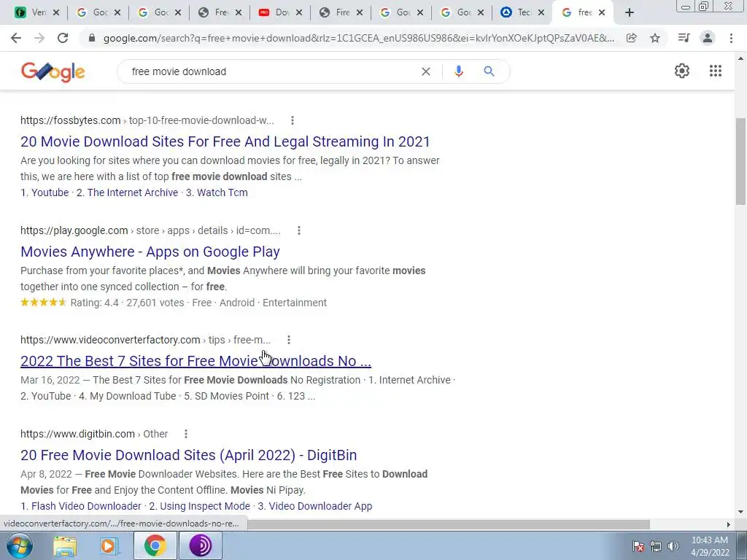Open 'Movies Anywhere - Apps on Google Play'

(150, 252)
